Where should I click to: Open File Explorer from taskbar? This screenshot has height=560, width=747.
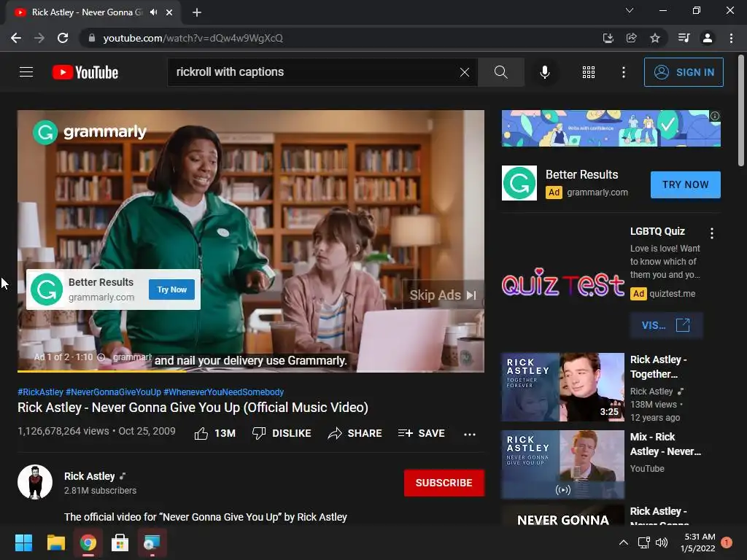55,542
